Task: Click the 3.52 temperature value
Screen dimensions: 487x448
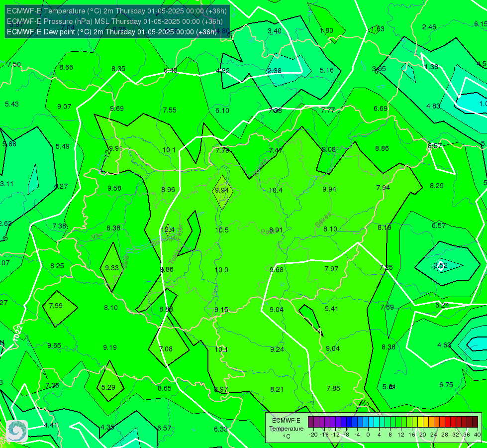Action: point(441,265)
